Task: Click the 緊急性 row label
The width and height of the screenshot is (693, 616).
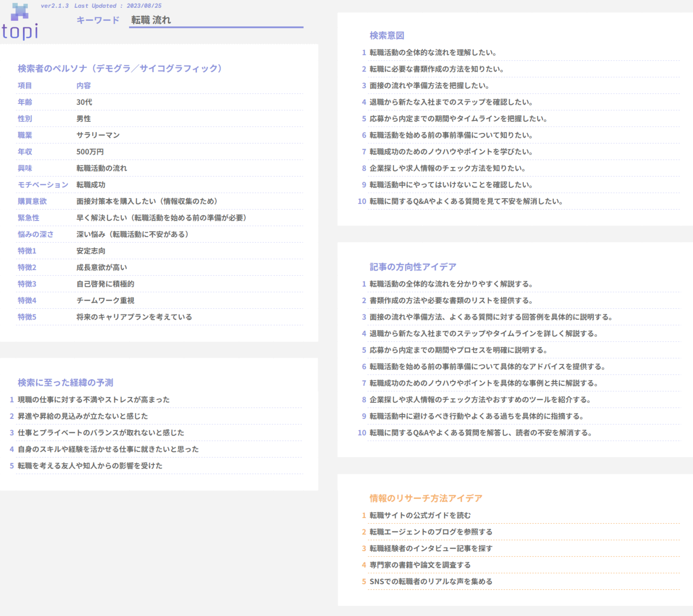Action: [x=28, y=218]
